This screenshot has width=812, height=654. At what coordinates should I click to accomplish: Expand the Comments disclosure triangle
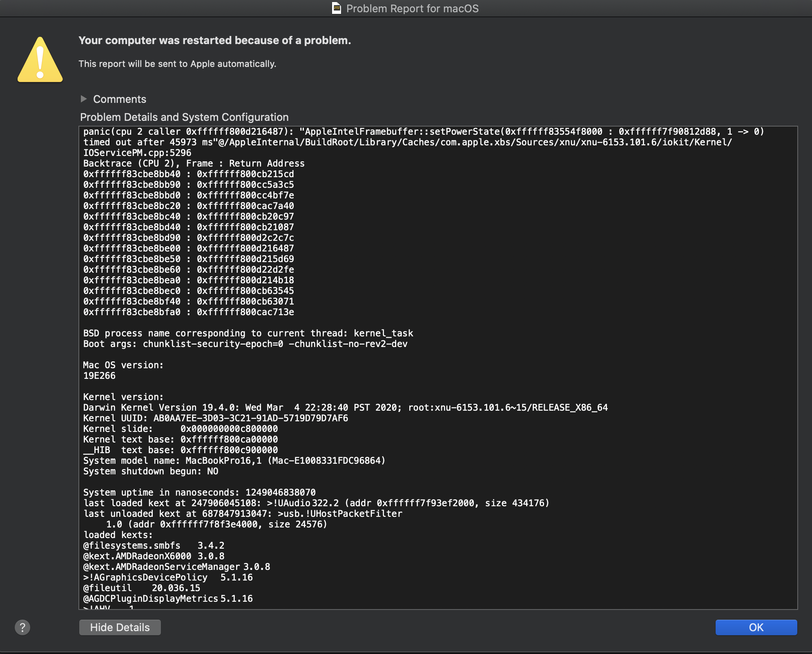coord(84,99)
